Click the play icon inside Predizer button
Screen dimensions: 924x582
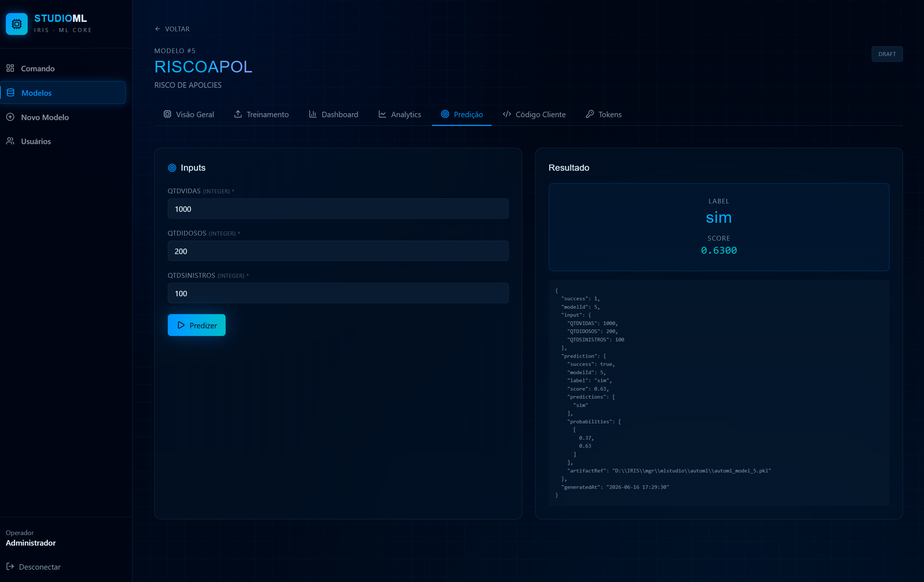pos(181,325)
